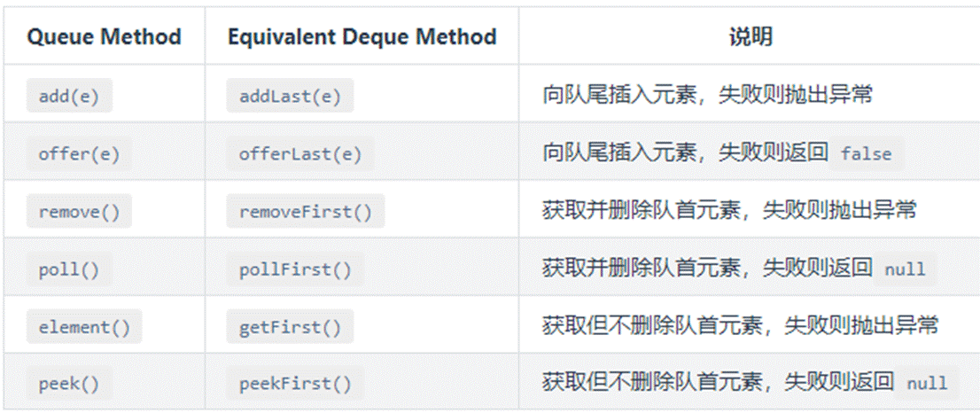Screen dimensions: 980x413
Task: Click the Equivalent Deque Method header
Action: [362, 37]
